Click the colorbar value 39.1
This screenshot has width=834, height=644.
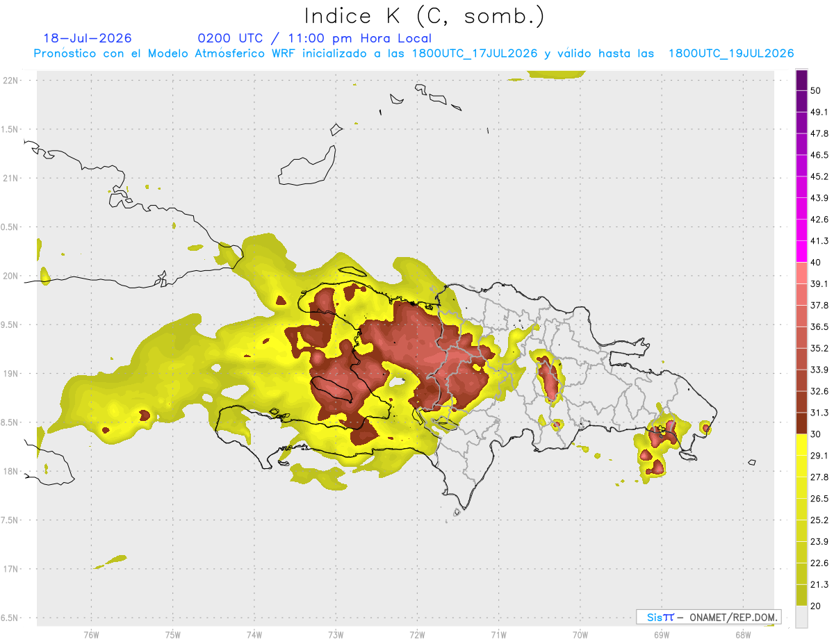(x=819, y=283)
